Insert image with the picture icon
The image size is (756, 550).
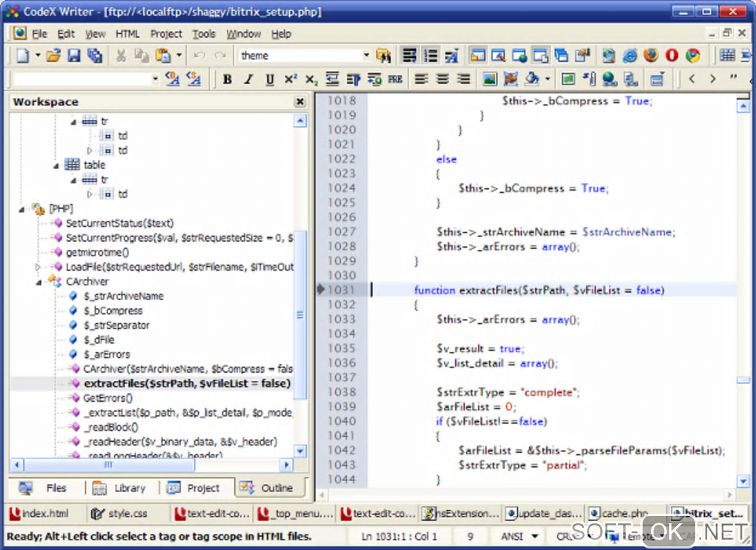click(490, 79)
